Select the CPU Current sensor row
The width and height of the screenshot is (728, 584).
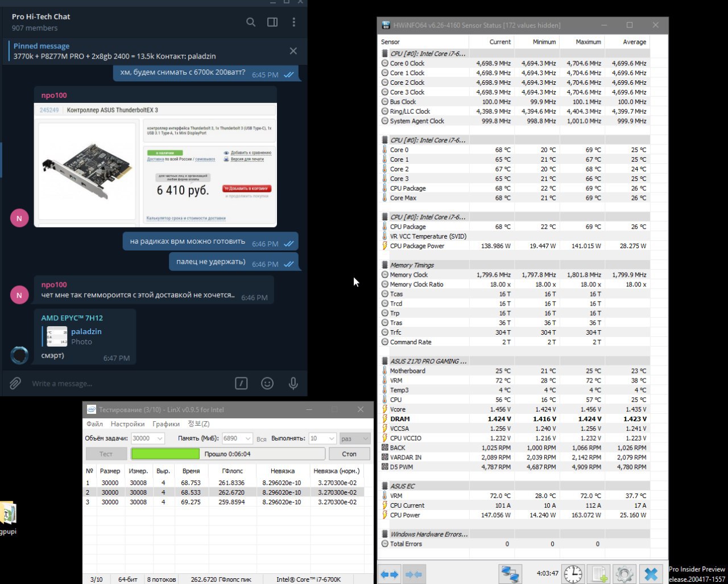tap(515, 505)
